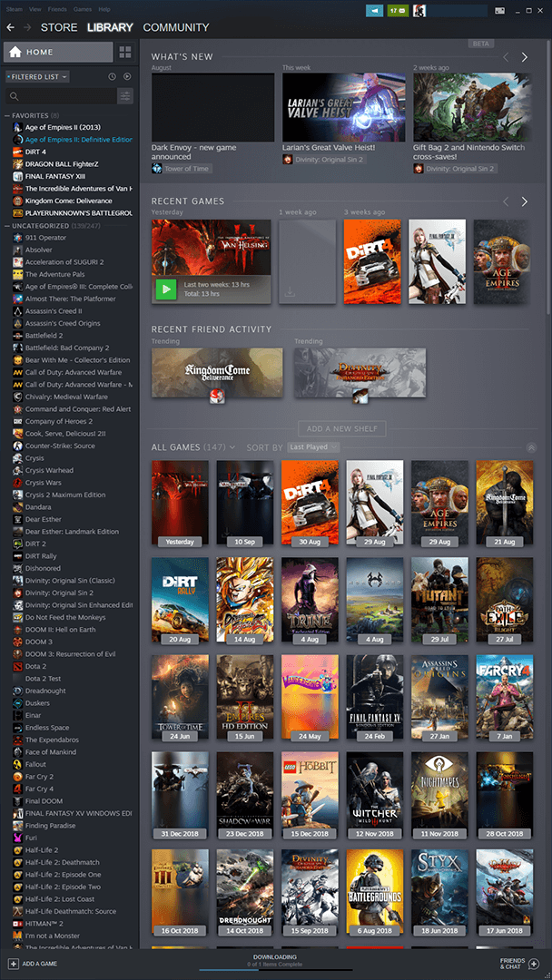
Task: Collapse the FAVORITES category
Action: (7, 115)
